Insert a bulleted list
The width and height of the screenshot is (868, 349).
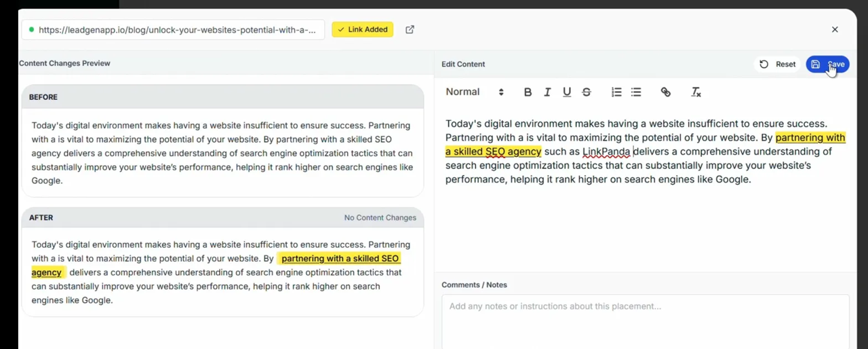click(x=636, y=92)
